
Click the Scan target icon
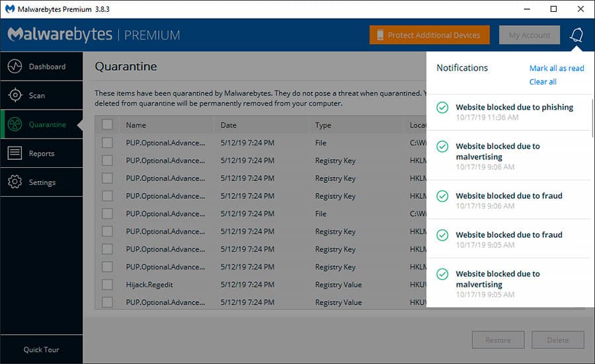coord(15,95)
